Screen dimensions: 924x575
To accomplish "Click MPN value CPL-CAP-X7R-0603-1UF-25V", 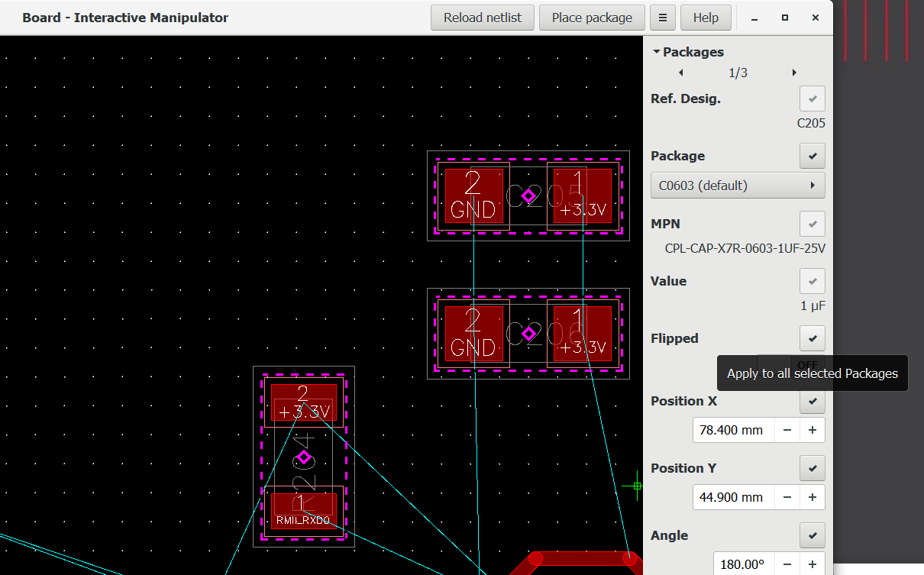I will tap(745, 248).
